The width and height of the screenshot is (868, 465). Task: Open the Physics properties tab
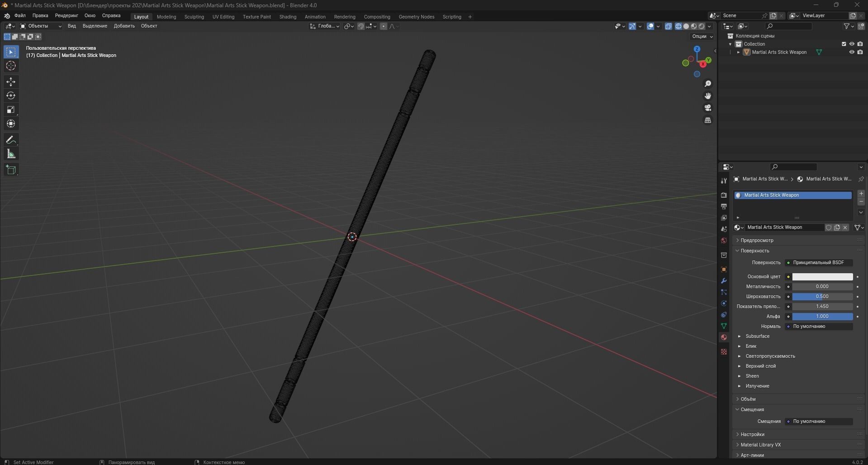click(x=724, y=303)
